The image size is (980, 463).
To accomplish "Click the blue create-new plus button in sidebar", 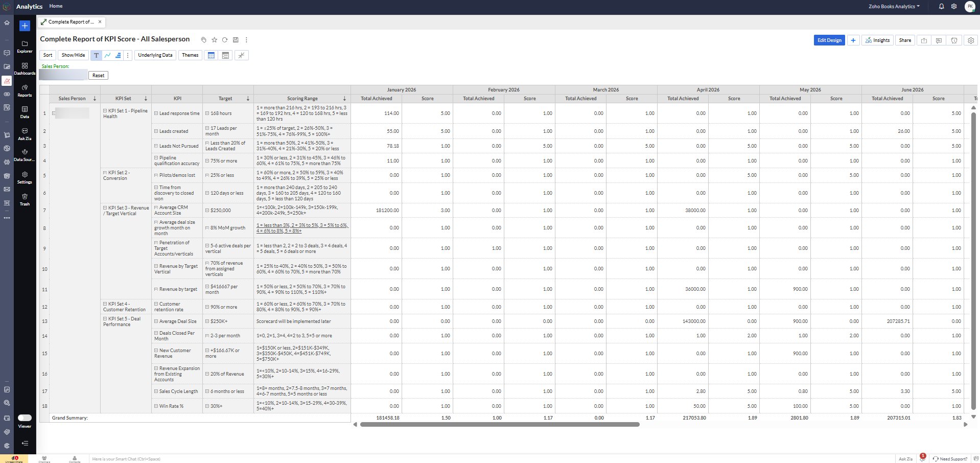I will pyautogui.click(x=25, y=26).
